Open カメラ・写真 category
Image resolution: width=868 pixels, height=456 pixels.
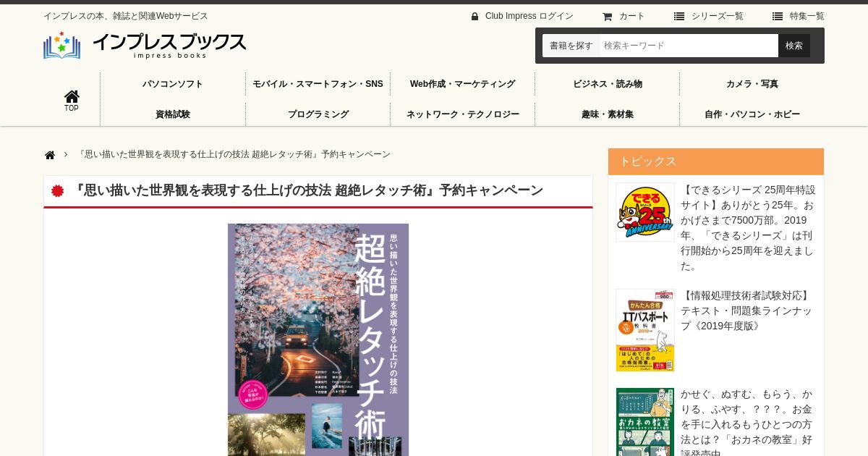pos(752,84)
